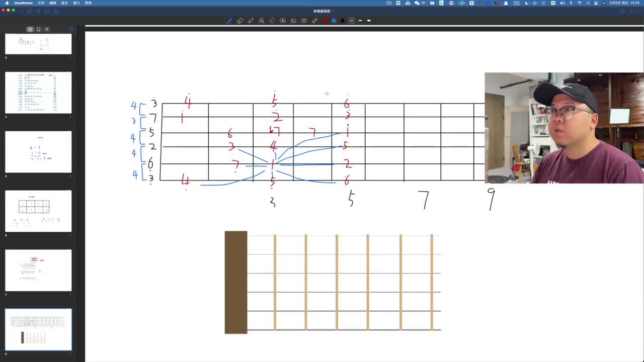644x362 pixels.
Task: Set the thinnest stroke width
Action: point(351,21)
